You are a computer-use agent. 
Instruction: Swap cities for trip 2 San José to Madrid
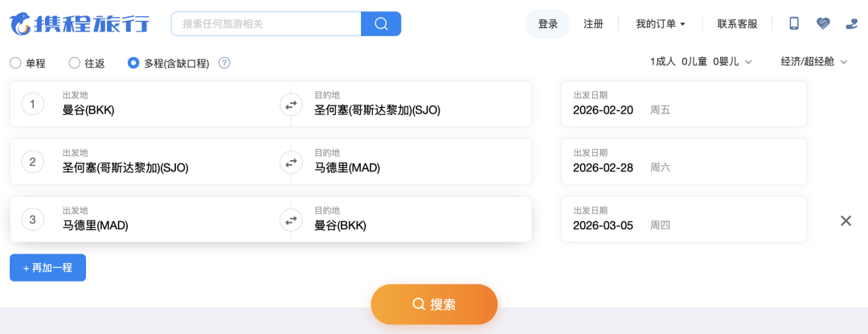(x=291, y=163)
